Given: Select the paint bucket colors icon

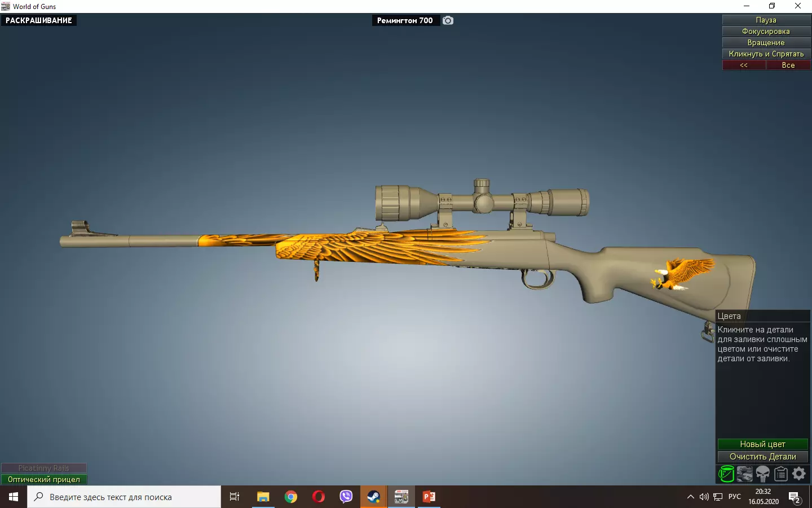Looking at the screenshot, I should click(726, 474).
